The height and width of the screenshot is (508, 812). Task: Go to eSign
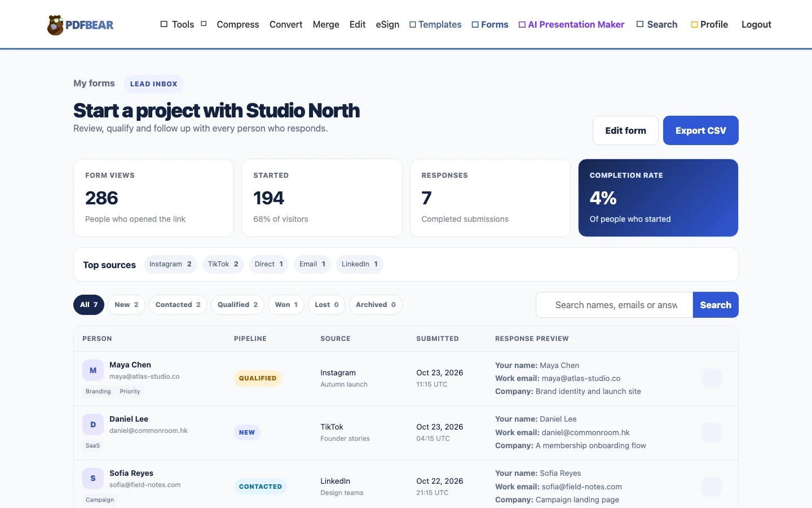387,24
